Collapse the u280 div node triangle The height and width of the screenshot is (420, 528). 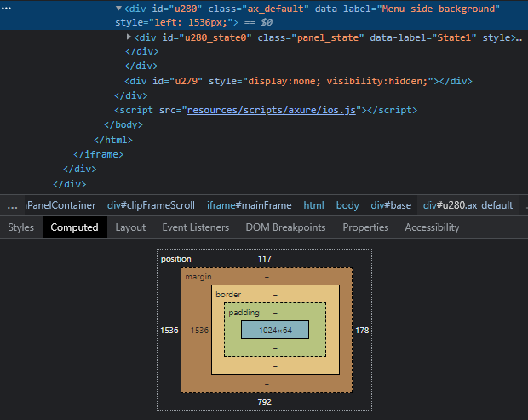click(118, 9)
